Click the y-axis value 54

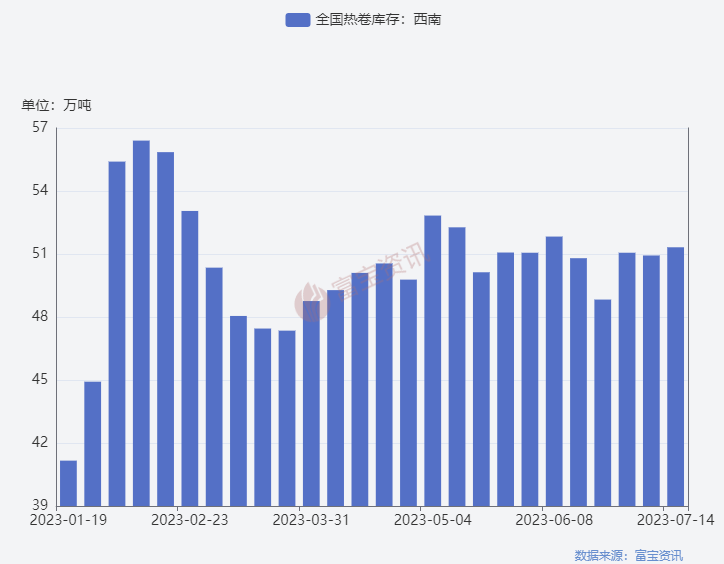click(x=40, y=190)
